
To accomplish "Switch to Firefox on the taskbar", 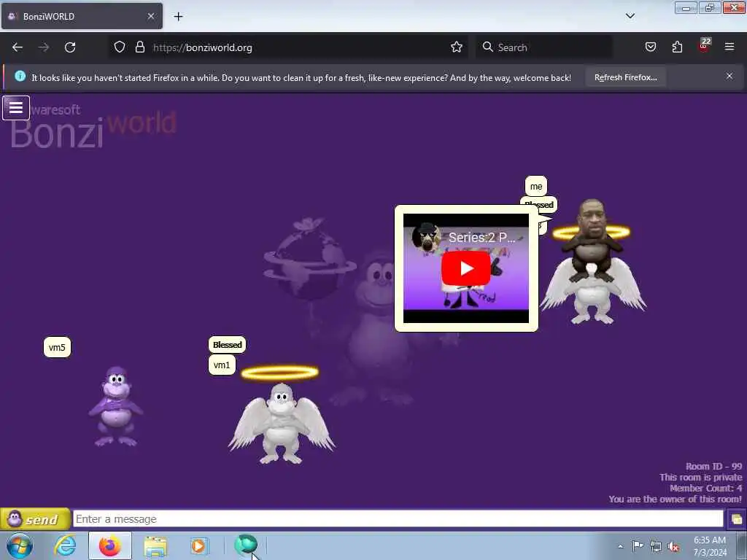I will coord(110,545).
